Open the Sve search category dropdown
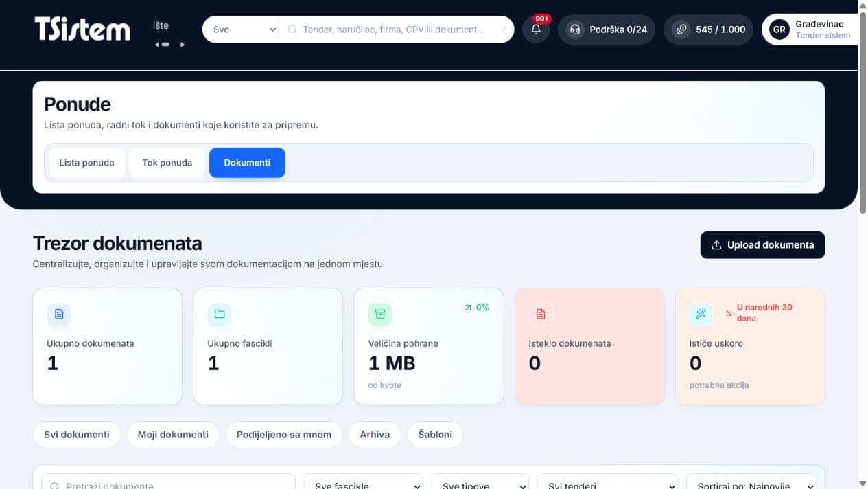 coord(241,30)
